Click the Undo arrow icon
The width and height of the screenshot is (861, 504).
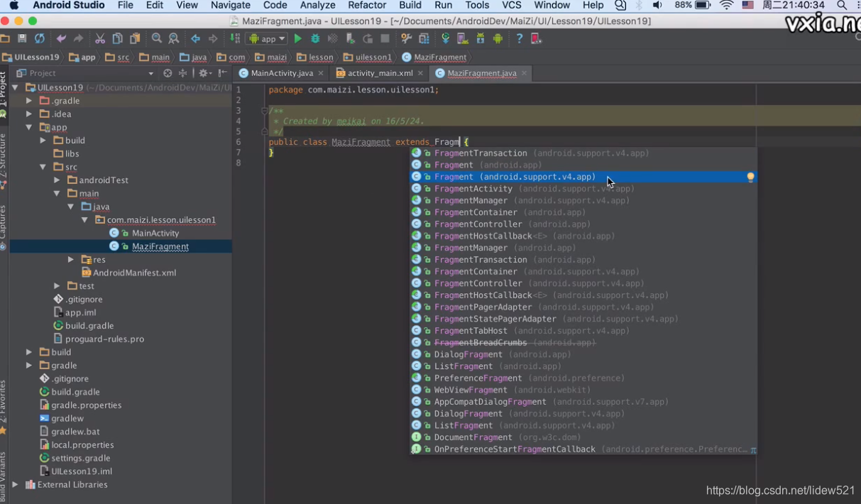(x=61, y=38)
